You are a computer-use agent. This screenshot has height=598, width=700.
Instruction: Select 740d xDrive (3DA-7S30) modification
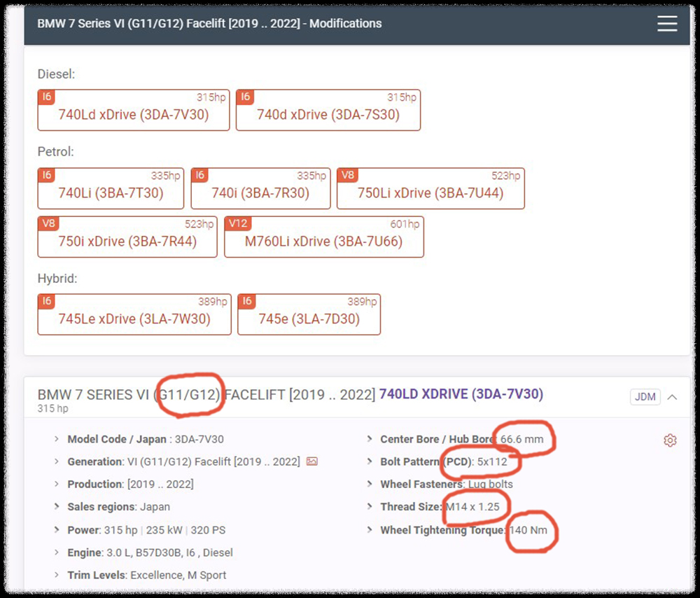click(x=328, y=110)
